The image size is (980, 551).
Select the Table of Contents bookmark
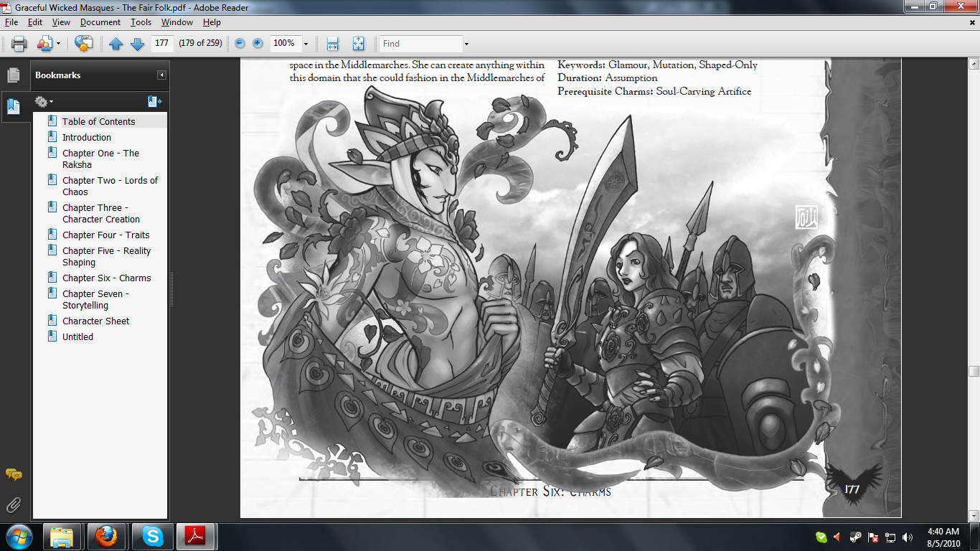pyautogui.click(x=98, y=121)
